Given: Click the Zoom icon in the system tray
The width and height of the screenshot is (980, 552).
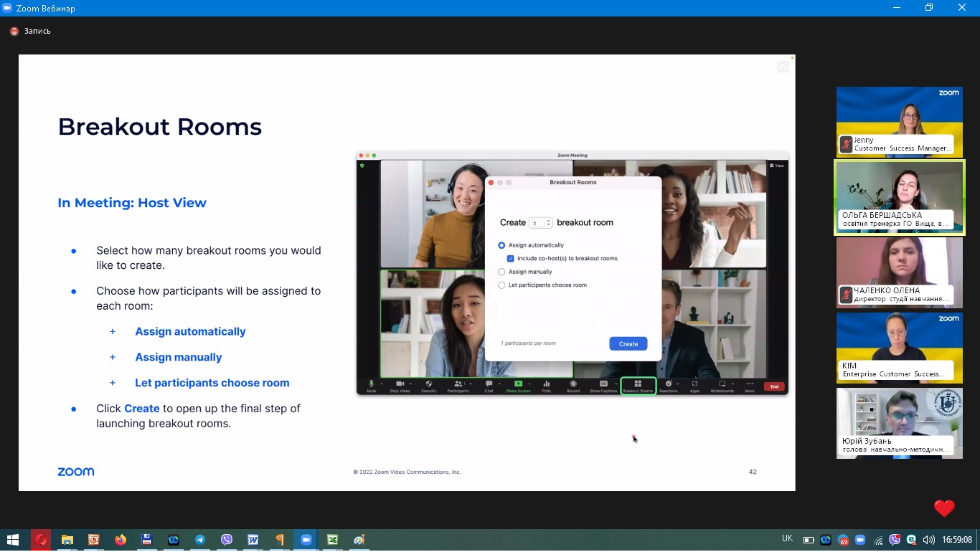Looking at the screenshot, I should pyautogui.click(x=860, y=540).
